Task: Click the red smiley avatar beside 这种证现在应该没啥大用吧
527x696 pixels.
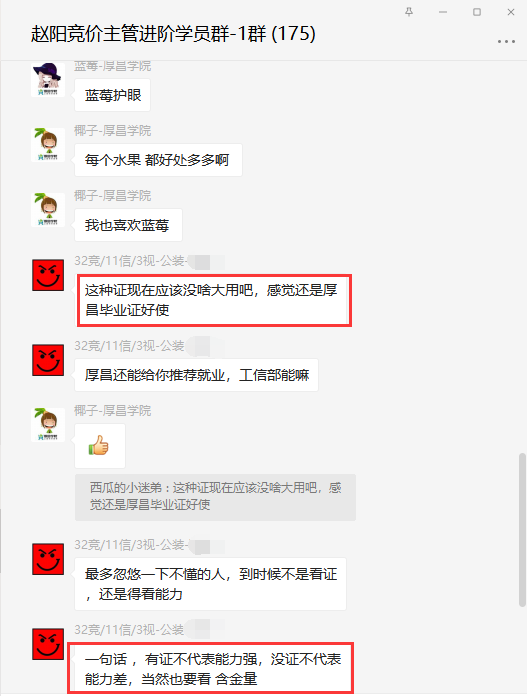Action: tap(48, 275)
